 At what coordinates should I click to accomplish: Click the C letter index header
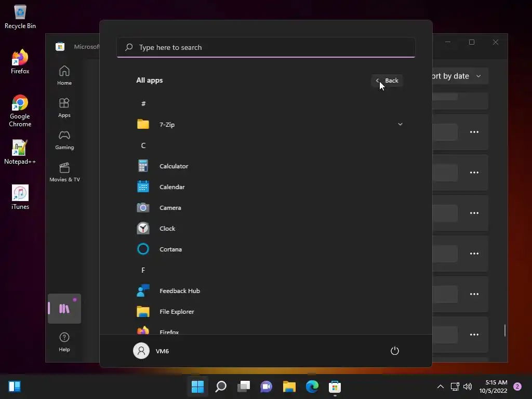coord(143,145)
